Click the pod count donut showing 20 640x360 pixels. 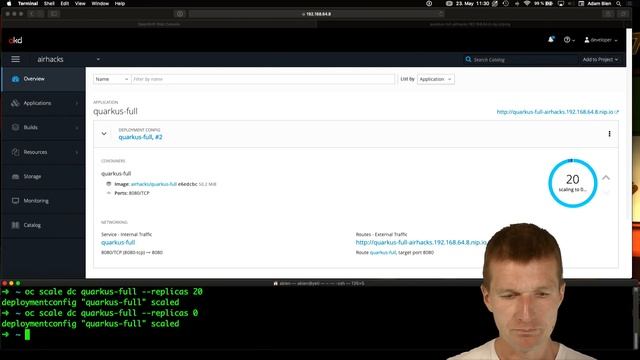coord(573,183)
